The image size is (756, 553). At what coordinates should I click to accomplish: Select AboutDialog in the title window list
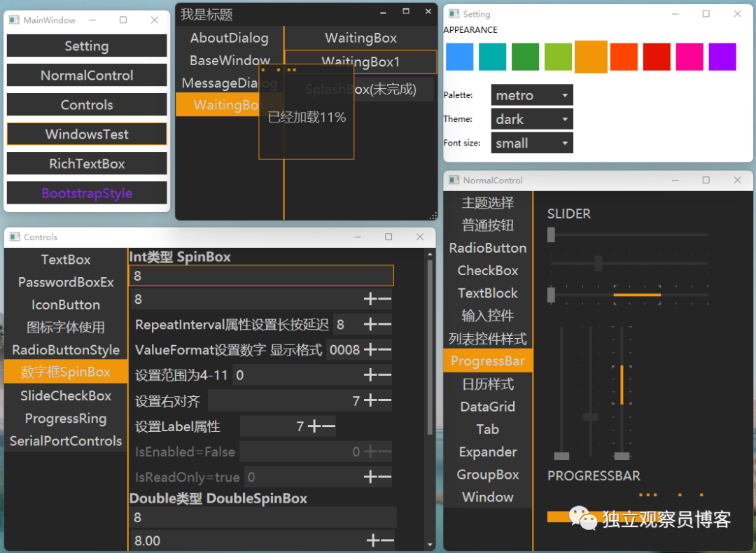pyautogui.click(x=230, y=38)
